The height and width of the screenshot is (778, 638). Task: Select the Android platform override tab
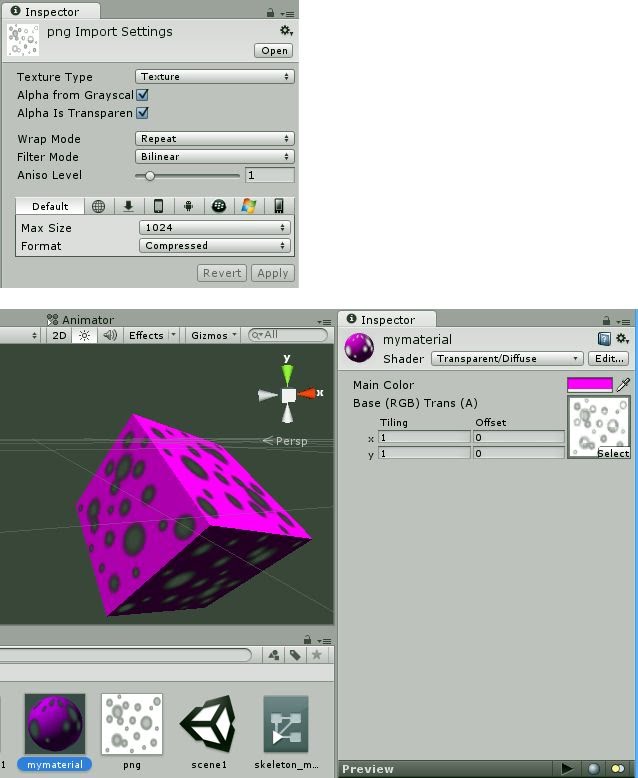tap(188, 207)
